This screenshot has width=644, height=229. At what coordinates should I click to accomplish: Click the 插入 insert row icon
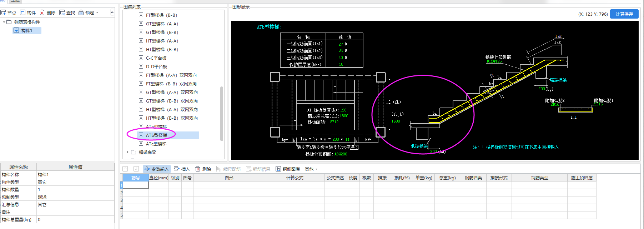coord(177,169)
